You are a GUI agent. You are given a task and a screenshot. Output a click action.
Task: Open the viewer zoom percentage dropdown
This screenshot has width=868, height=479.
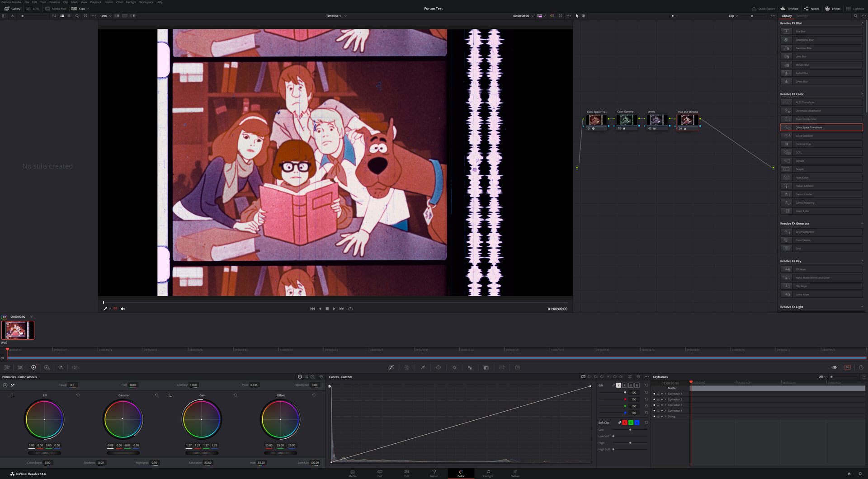coord(106,16)
